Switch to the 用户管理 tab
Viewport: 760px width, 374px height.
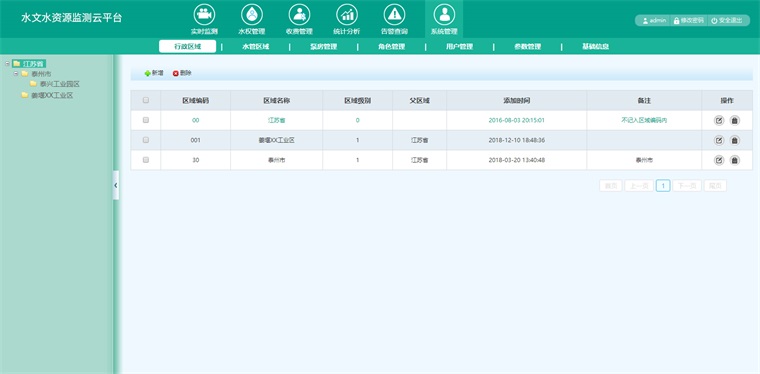tap(459, 47)
